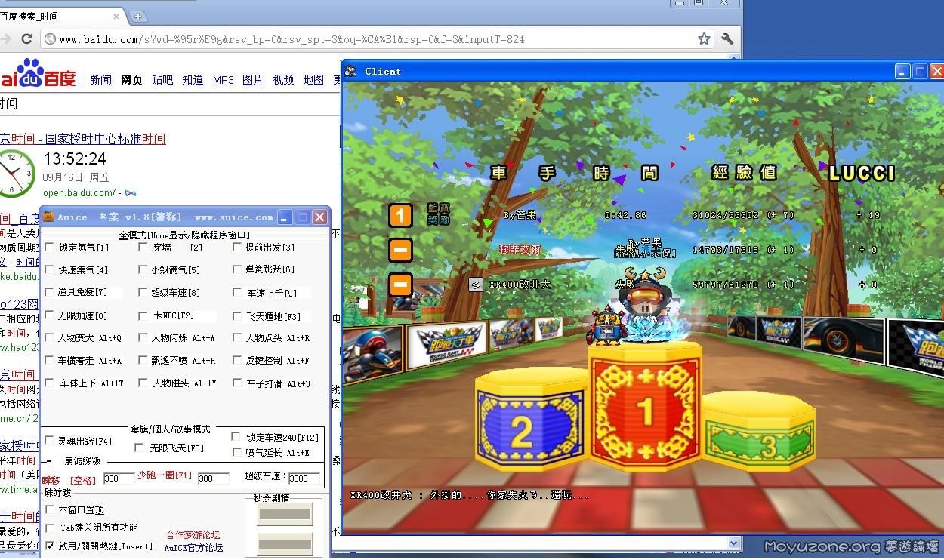Open the 合作梦游论坛 link
944x560 pixels.
point(193,535)
